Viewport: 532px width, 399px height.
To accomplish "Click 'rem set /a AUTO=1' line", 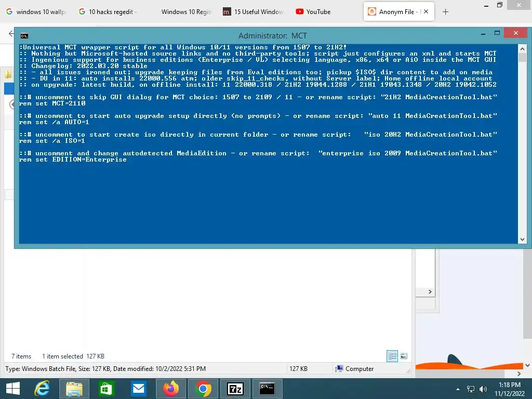I will coord(54,122).
